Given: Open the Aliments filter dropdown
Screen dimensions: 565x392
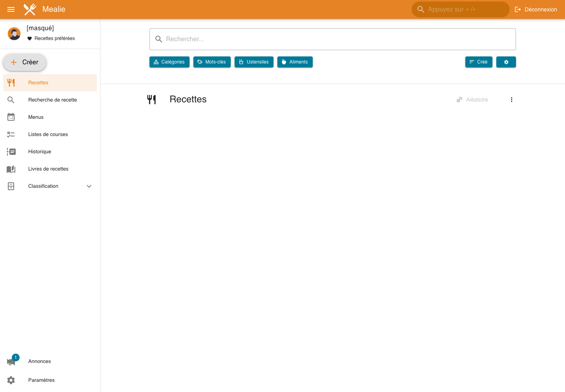Looking at the screenshot, I should 295,62.
